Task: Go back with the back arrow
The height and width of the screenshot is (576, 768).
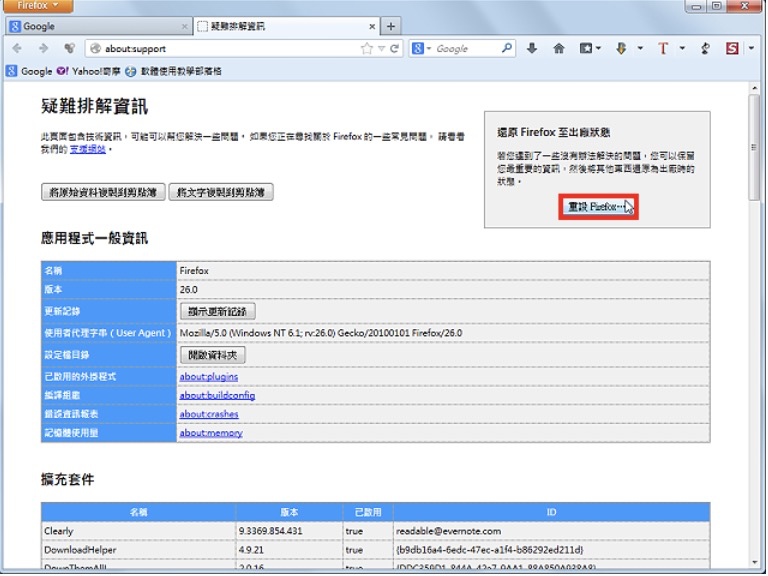Action: 17,48
